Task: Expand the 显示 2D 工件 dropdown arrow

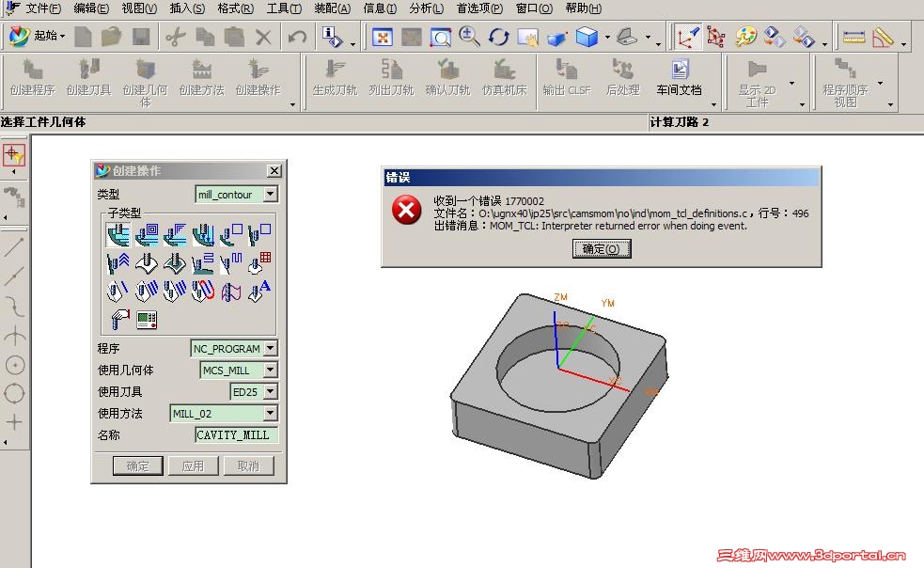Action: pyautogui.click(x=791, y=83)
